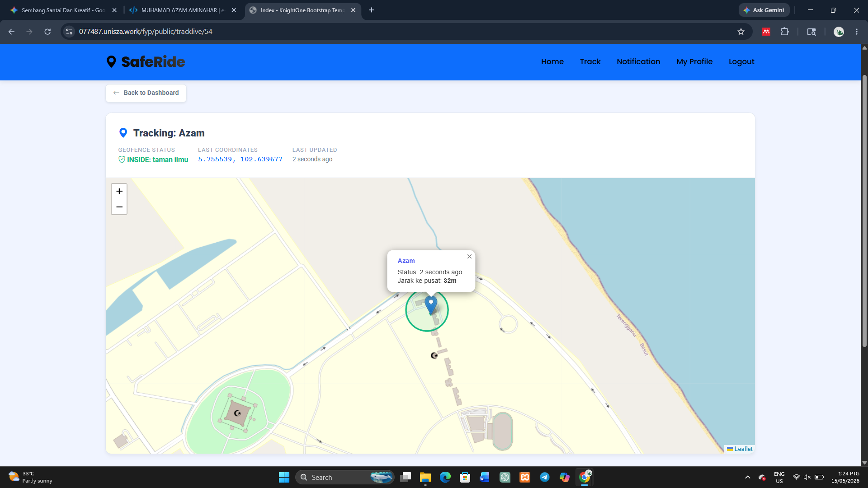The image size is (868, 488).
Task: Open File Explorer from taskbar
Action: coord(425,477)
